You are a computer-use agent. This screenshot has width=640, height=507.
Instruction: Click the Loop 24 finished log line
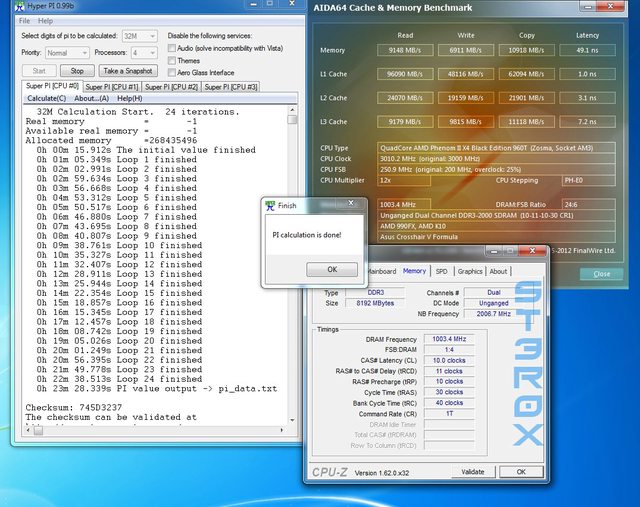point(120,379)
